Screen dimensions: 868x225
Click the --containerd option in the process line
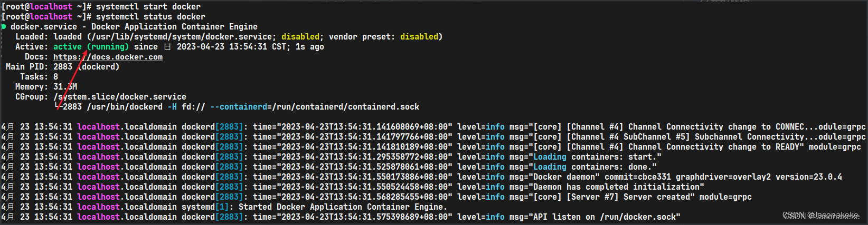click(239, 107)
